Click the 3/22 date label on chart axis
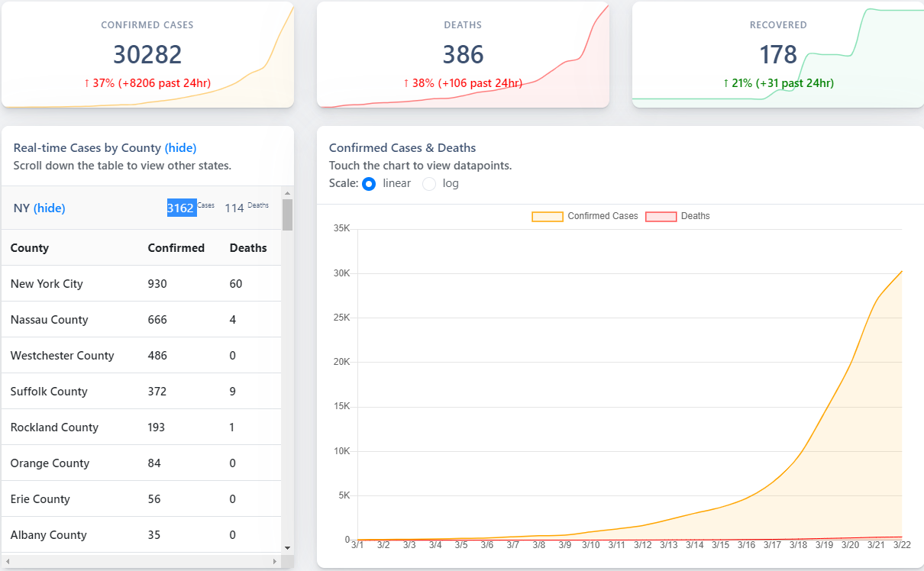Viewport: 924px width, 571px height. [x=903, y=545]
